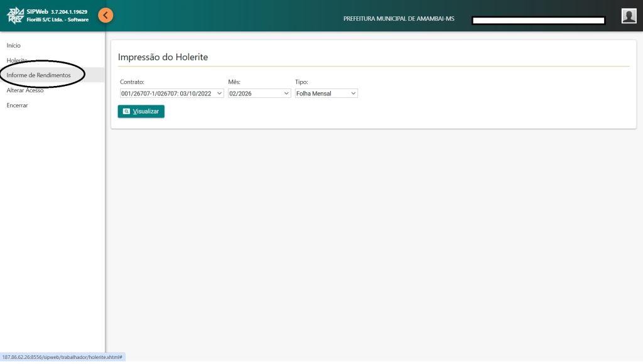Click the SIPWeb logo icon
This screenshot has height=364, width=643.
pos(15,16)
